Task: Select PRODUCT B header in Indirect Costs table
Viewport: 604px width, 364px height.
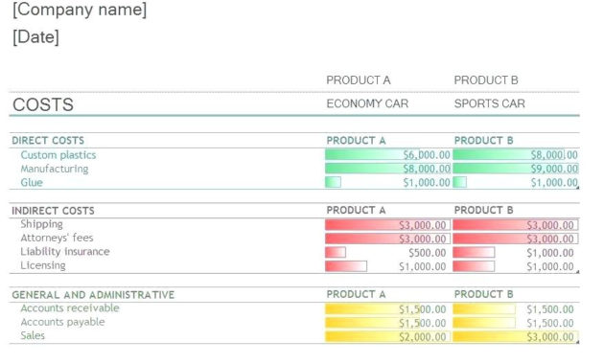Action: pyautogui.click(x=483, y=210)
